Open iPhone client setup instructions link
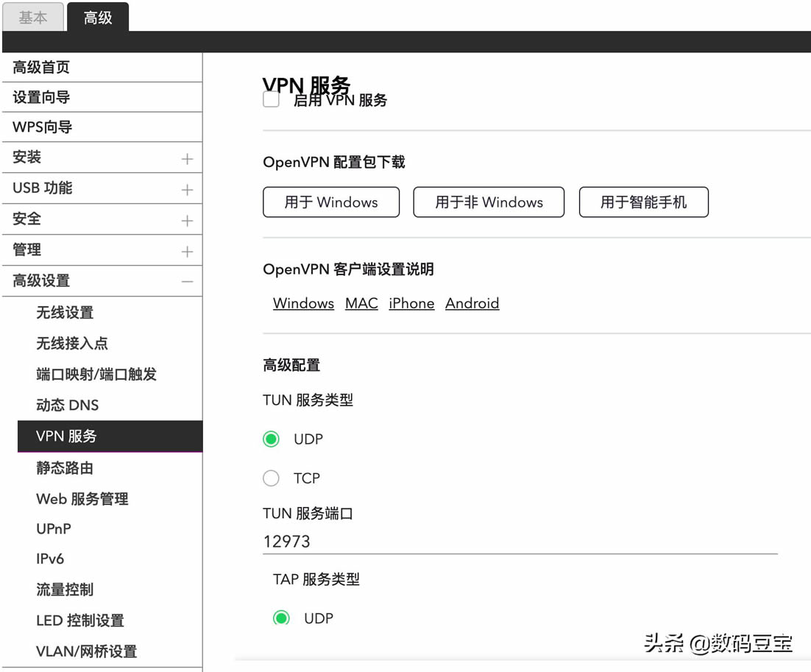This screenshot has width=811, height=672. (x=411, y=303)
